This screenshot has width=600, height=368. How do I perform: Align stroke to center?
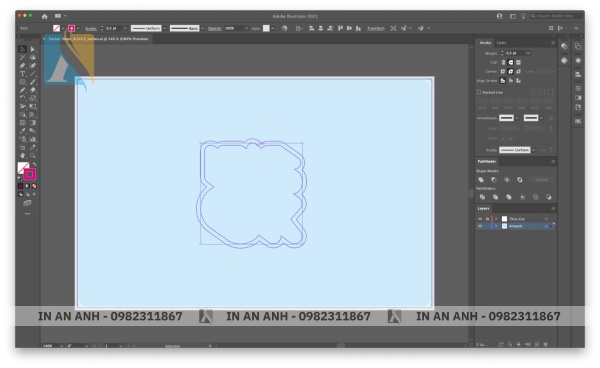pyautogui.click(x=503, y=81)
